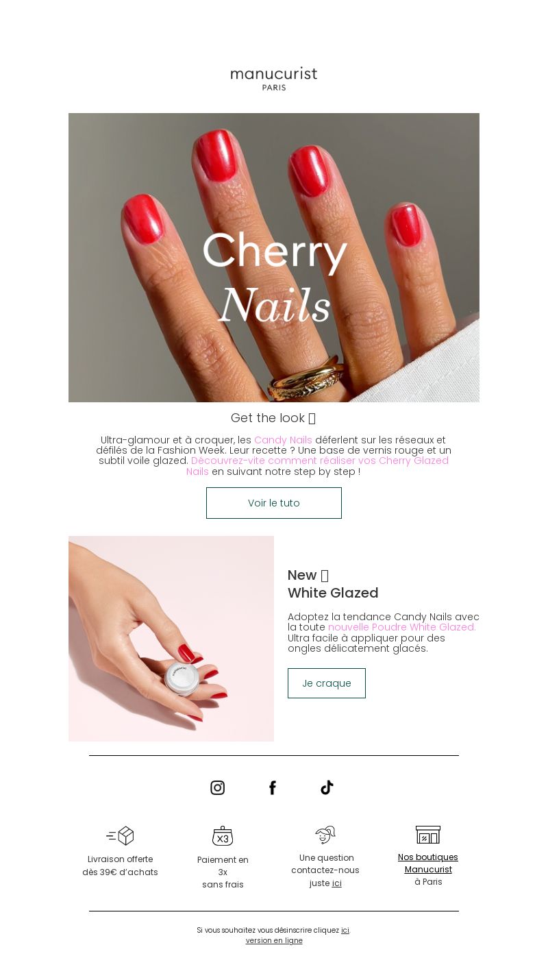Open Nos boutiques Manucurist link
548x980 pixels.
(428, 863)
